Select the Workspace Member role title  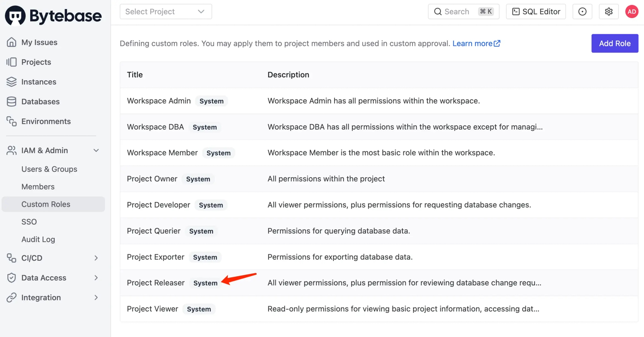(x=162, y=153)
